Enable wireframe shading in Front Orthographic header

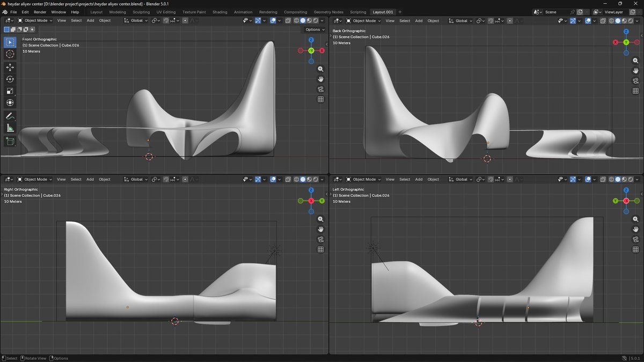coord(296,21)
